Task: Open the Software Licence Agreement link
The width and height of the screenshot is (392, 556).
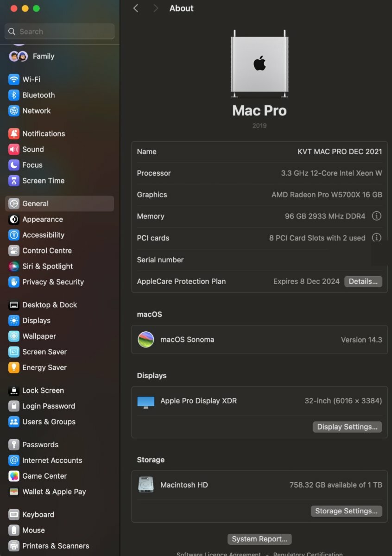Action: tap(219, 554)
